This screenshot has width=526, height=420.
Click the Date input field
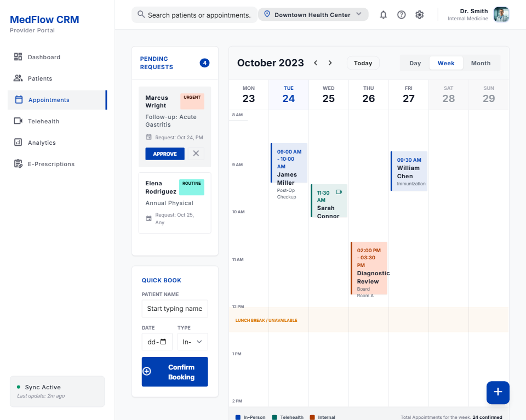(157, 342)
